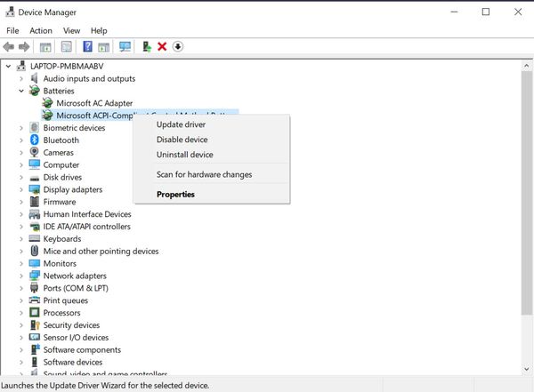
Task: Choose Update driver from context menu
Action: click(x=212, y=124)
